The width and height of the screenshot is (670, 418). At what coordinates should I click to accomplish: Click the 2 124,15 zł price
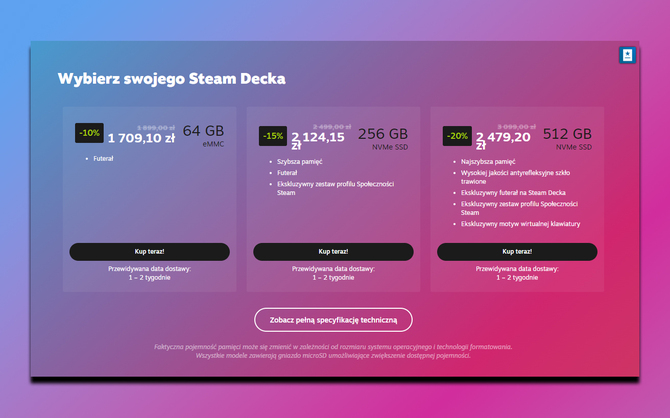pyautogui.click(x=318, y=140)
